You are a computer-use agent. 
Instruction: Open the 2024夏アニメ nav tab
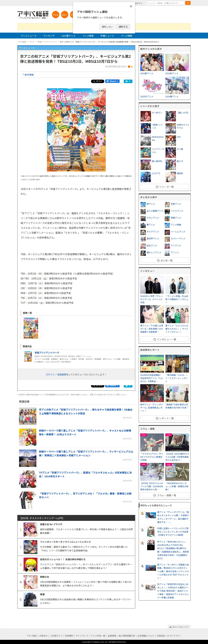pos(68,36)
